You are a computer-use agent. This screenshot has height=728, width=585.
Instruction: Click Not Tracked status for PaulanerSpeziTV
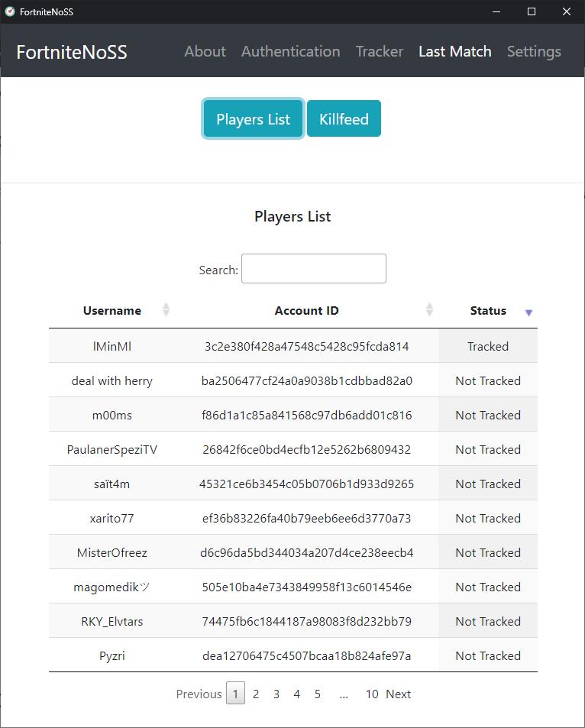click(488, 449)
